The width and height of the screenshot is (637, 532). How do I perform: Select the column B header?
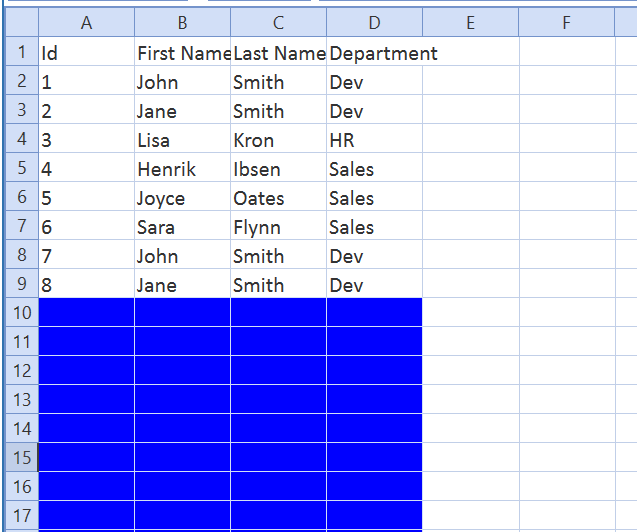[x=182, y=24]
